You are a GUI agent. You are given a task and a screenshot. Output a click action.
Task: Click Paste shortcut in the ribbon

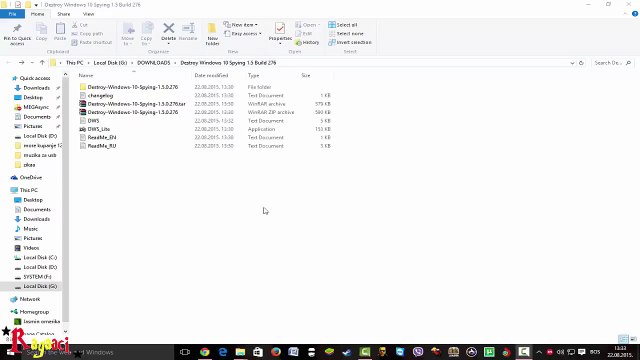(92, 42)
